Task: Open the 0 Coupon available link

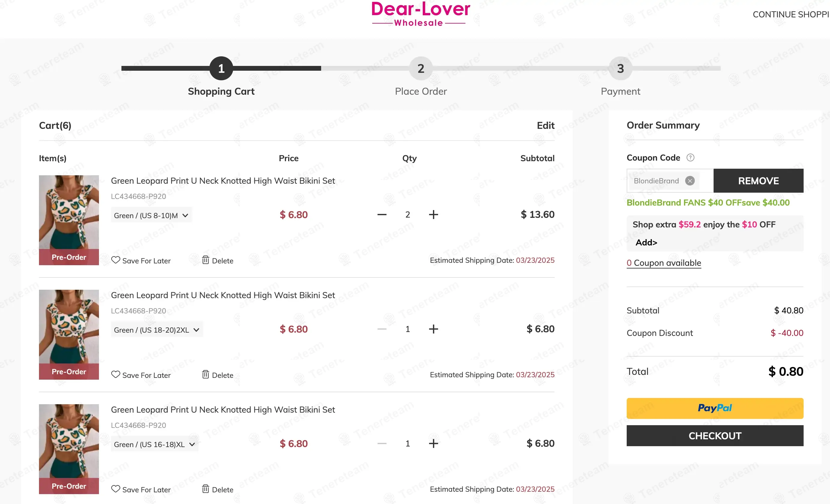Action: click(664, 263)
